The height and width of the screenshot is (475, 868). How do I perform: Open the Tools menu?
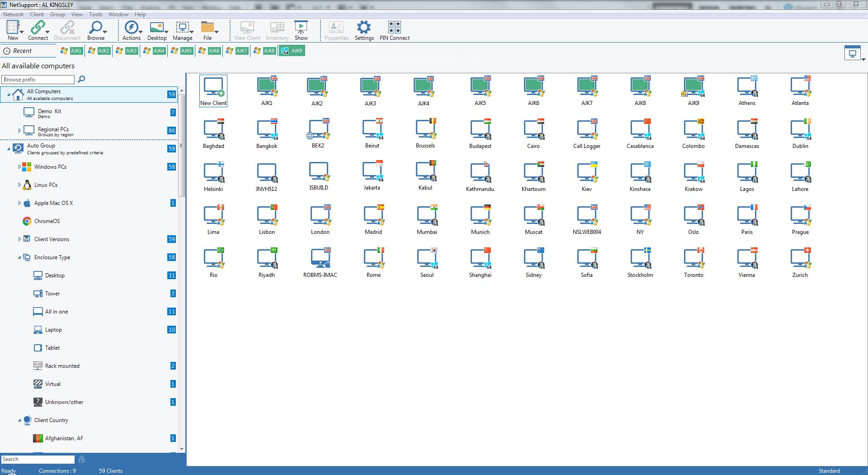[95, 14]
